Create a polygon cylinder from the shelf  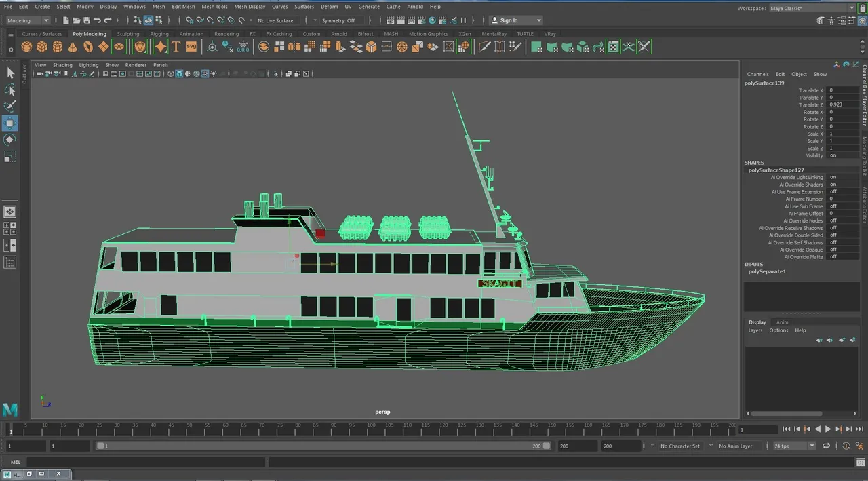pos(58,47)
